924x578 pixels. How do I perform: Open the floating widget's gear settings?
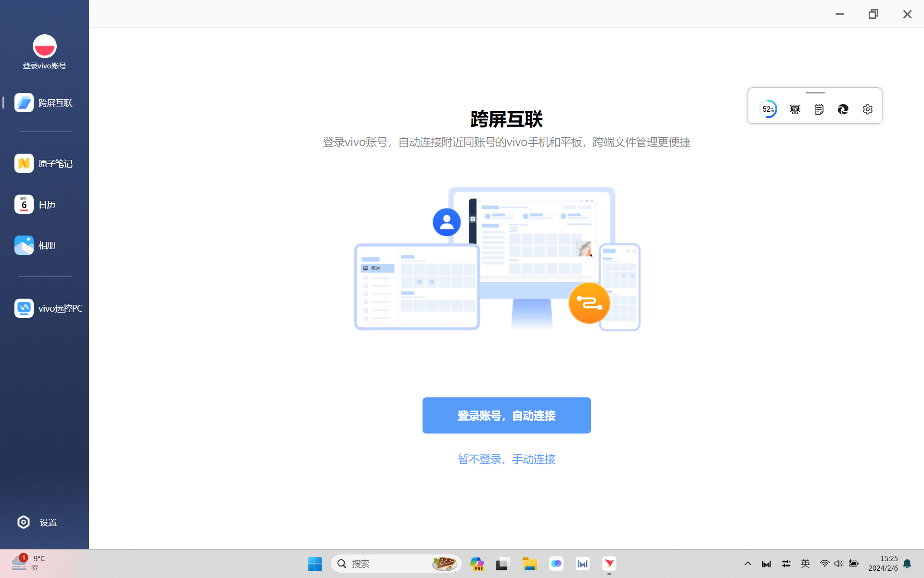pyautogui.click(x=868, y=109)
